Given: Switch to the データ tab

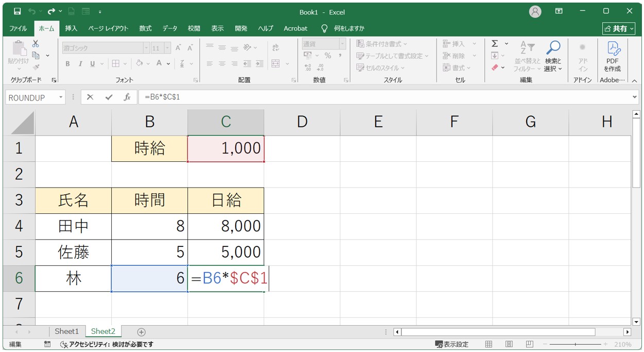Looking at the screenshot, I should pos(170,28).
